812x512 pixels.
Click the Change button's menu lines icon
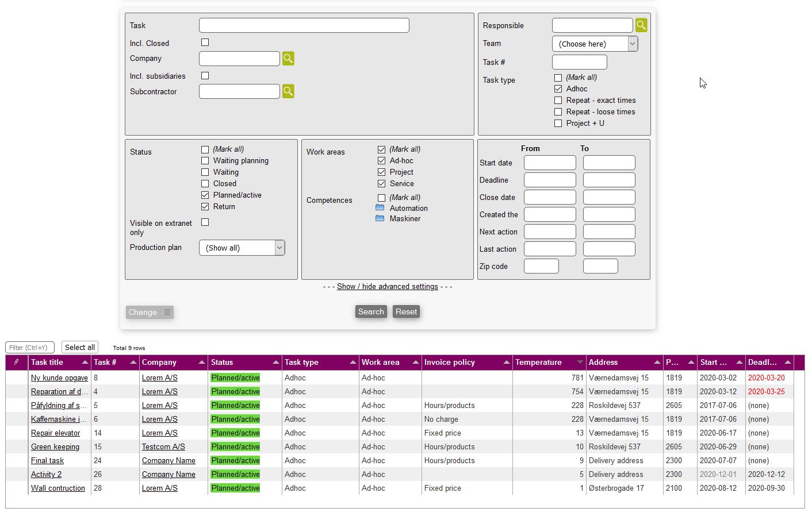click(167, 312)
